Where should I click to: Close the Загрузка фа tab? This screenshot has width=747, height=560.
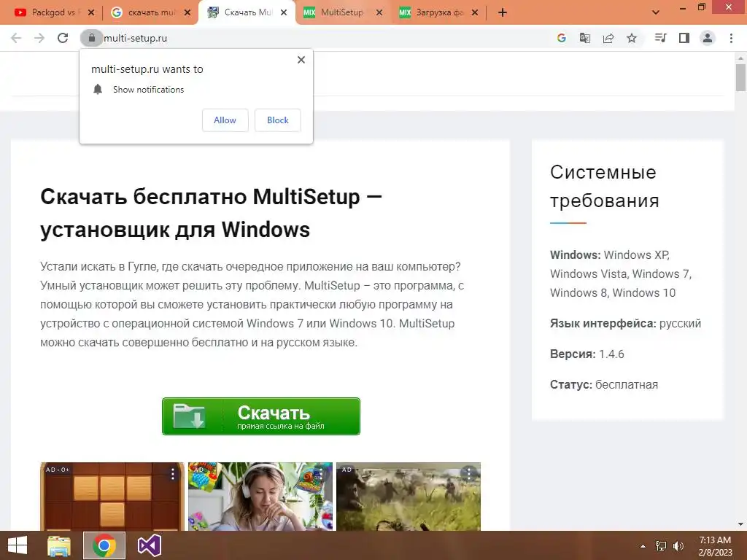point(474,12)
